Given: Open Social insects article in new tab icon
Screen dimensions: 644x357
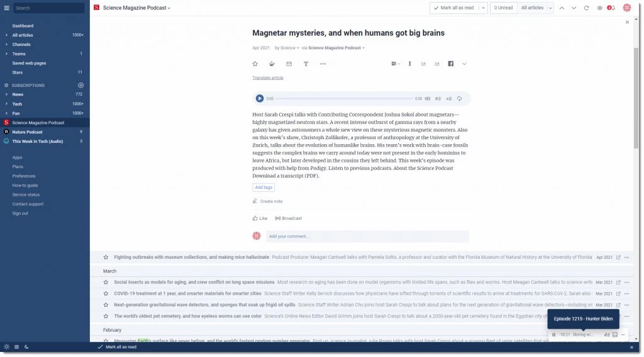Looking at the screenshot, I should point(619,283).
